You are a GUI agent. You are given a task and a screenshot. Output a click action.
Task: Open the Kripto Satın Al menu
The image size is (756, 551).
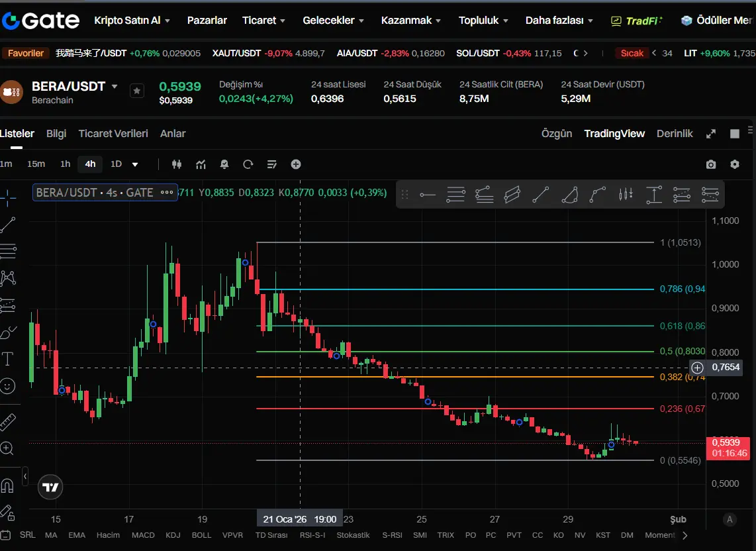click(x=132, y=21)
